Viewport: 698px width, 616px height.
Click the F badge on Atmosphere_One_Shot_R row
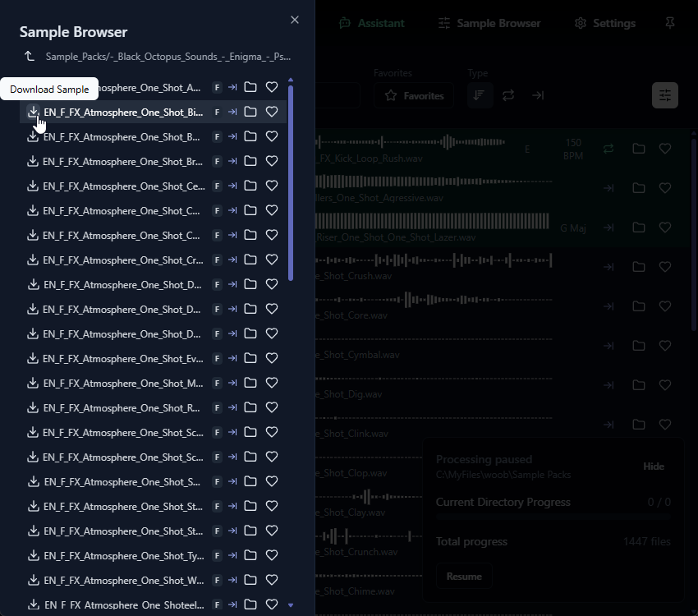pyautogui.click(x=217, y=408)
